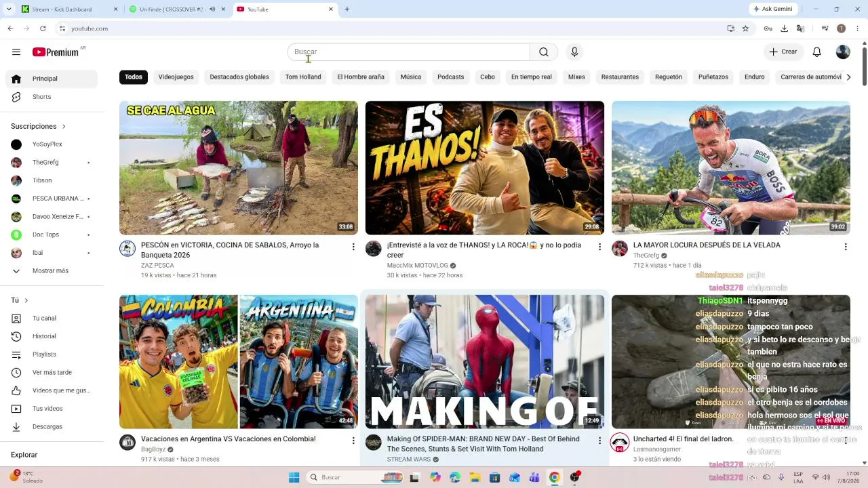The width and height of the screenshot is (868, 488).
Task: Play the Colombia vs Argentina thumbnail
Action: click(x=239, y=362)
